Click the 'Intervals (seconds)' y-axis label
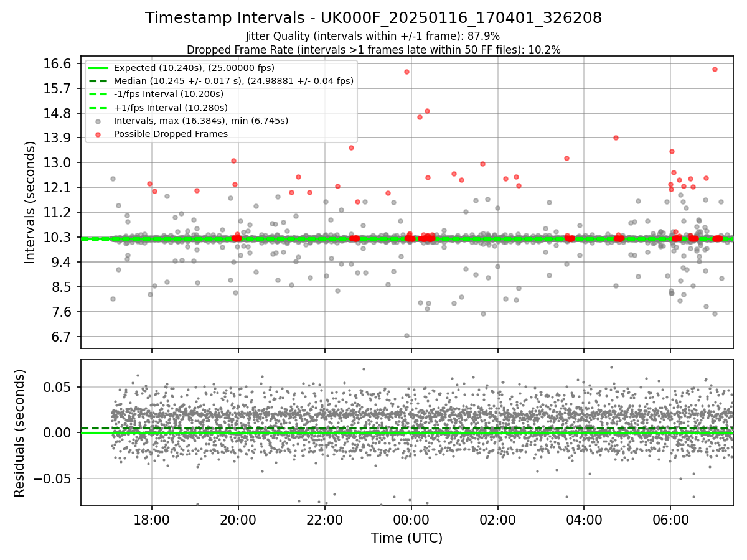 click(x=31, y=202)
